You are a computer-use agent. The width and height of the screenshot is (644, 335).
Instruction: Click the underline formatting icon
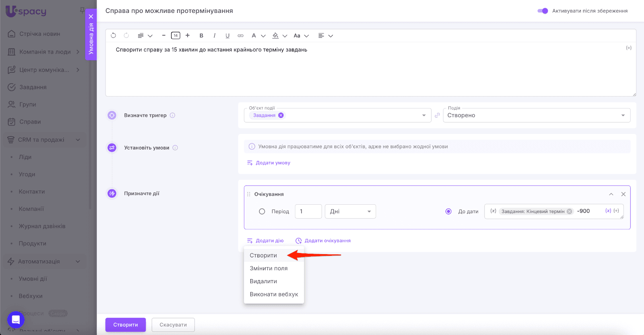click(x=227, y=35)
